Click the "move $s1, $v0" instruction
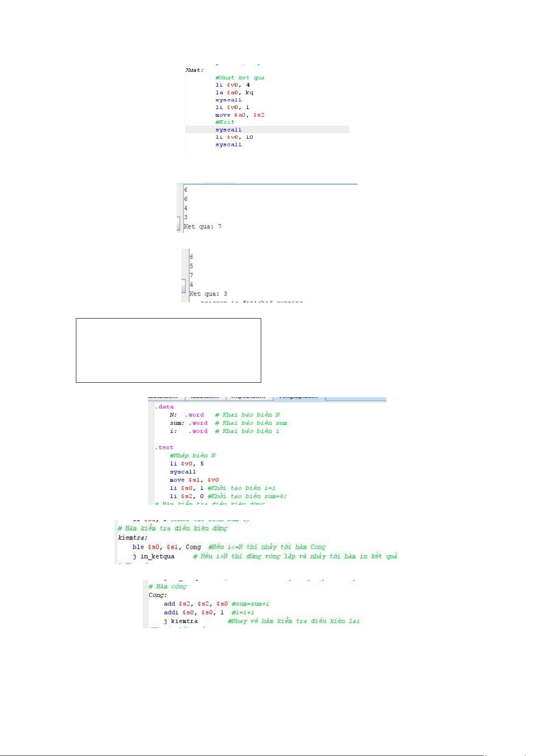Image resolution: width=535 pixels, height=756 pixels. coord(194,480)
